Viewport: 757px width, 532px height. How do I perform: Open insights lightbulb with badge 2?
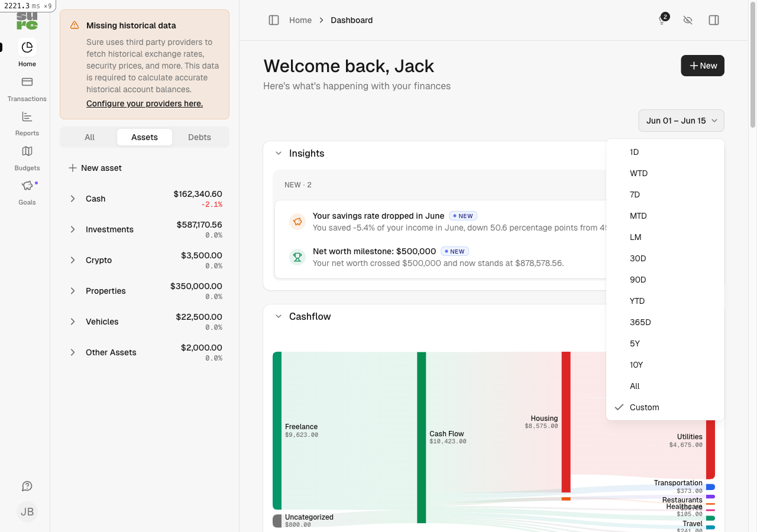click(x=662, y=20)
